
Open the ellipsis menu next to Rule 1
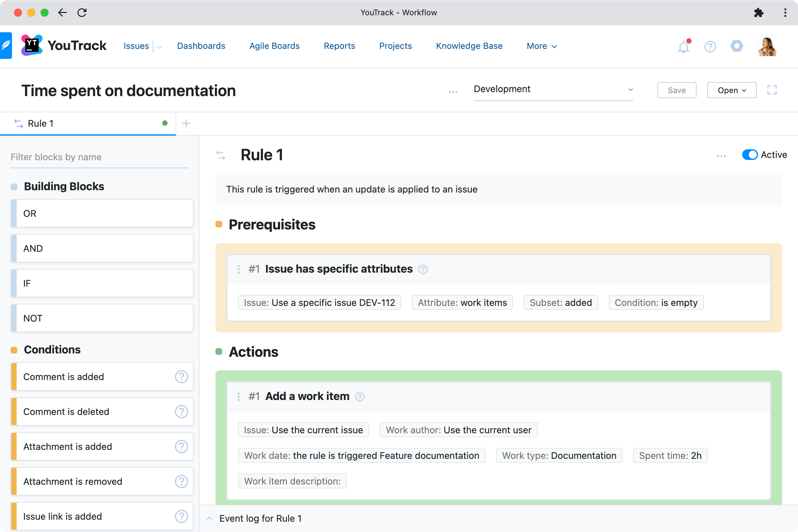pyautogui.click(x=721, y=156)
